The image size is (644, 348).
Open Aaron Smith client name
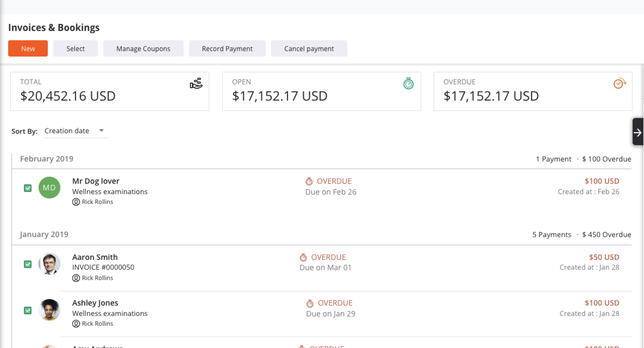coord(95,257)
